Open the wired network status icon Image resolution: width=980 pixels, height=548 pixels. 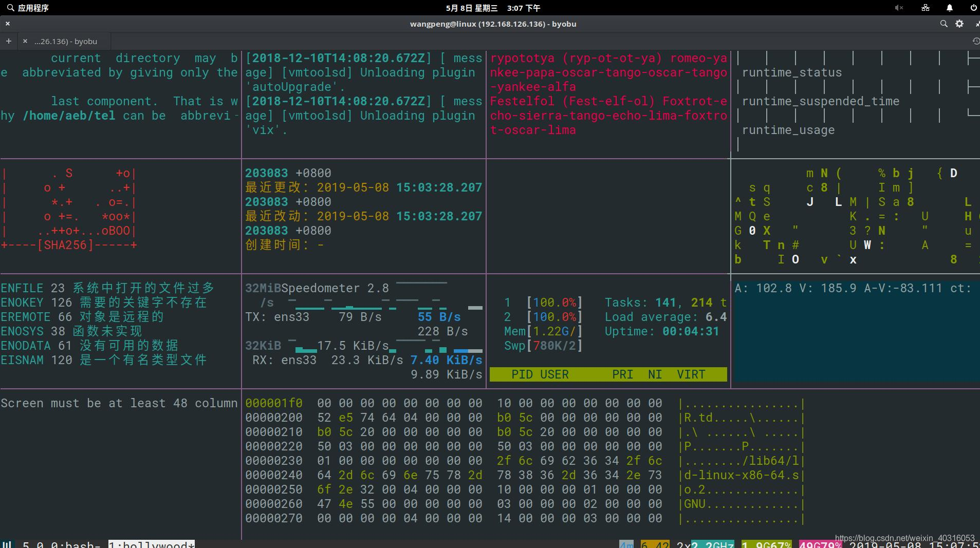point(925,8)
